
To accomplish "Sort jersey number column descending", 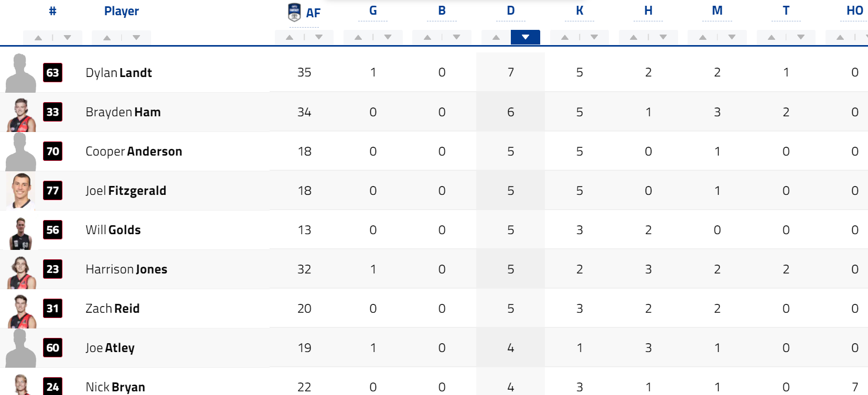I will pyautogui.click(x=68, y=38).
